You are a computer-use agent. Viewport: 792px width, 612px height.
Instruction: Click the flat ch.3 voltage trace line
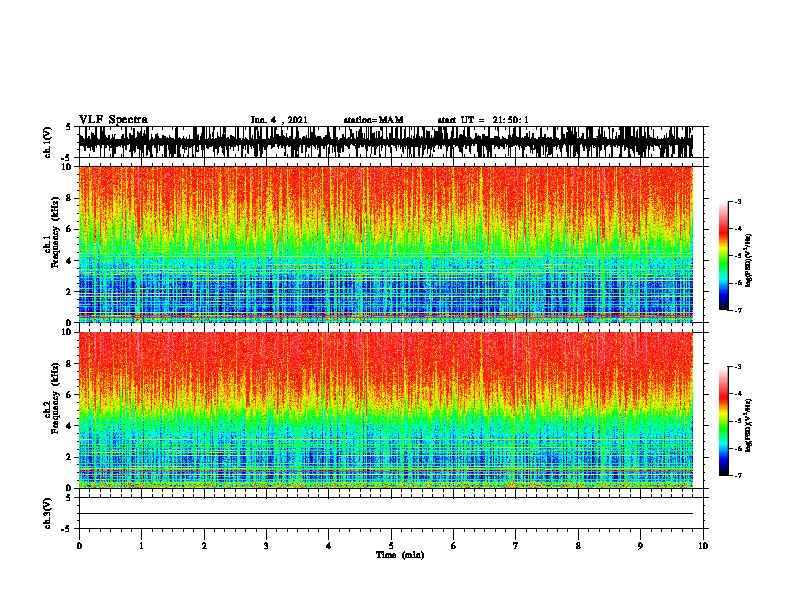click(386, 514)
